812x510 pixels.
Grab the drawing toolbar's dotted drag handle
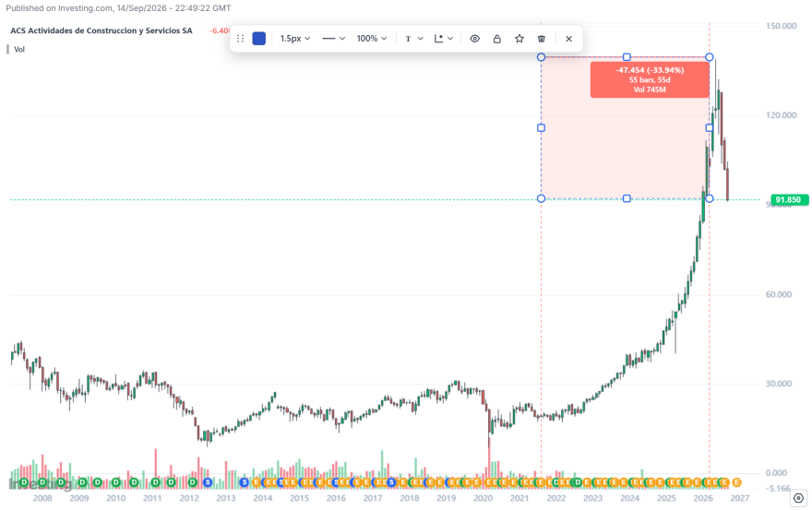click(x=240, y=39)
